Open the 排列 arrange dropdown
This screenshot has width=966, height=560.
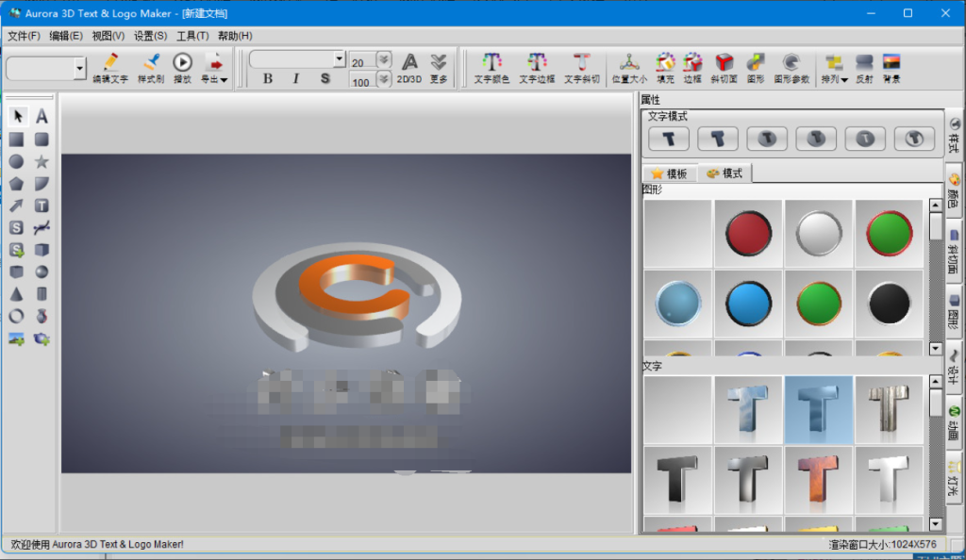pyautogui.click(x=834, y=68)
